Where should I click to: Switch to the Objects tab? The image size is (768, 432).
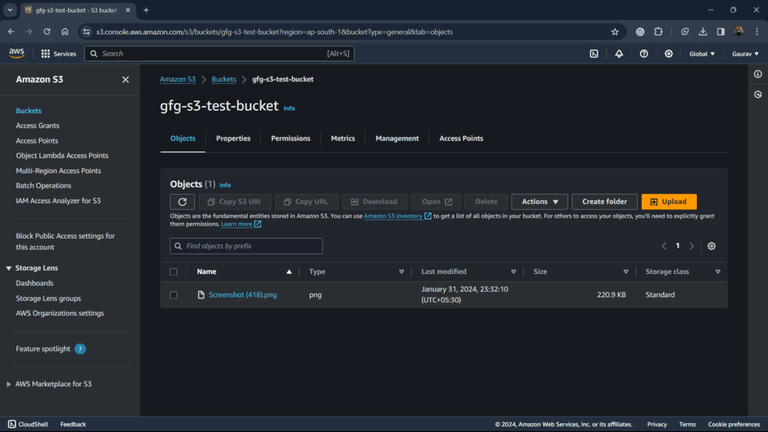pos(183,139)
